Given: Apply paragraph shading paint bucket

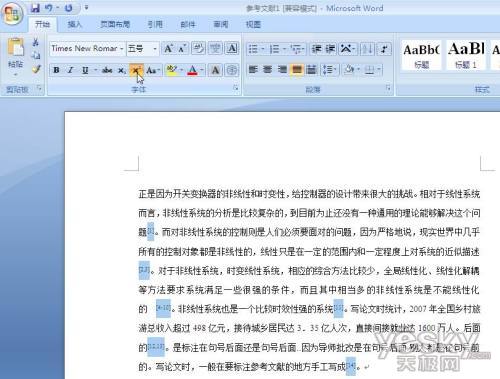Looking at the screenshot, I should point(350,70).
